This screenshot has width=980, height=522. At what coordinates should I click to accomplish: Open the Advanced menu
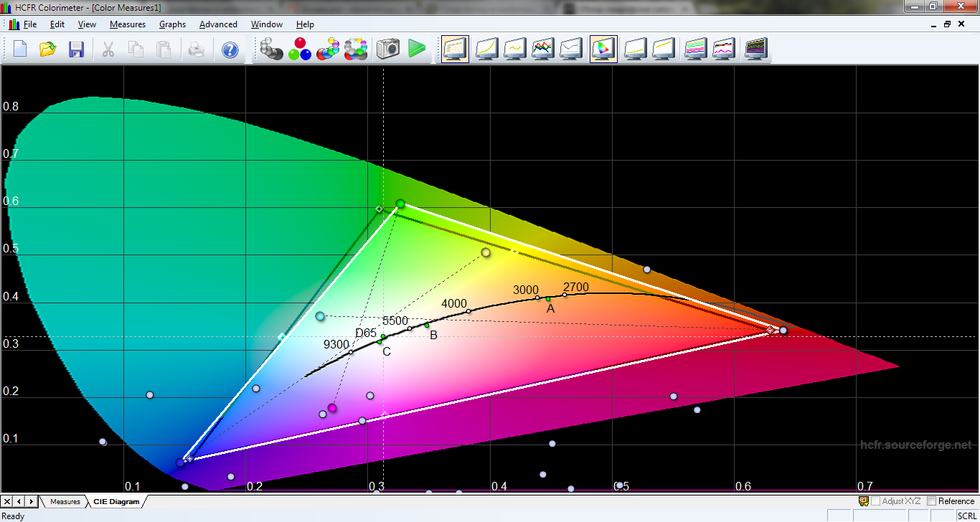coord(218,24)
